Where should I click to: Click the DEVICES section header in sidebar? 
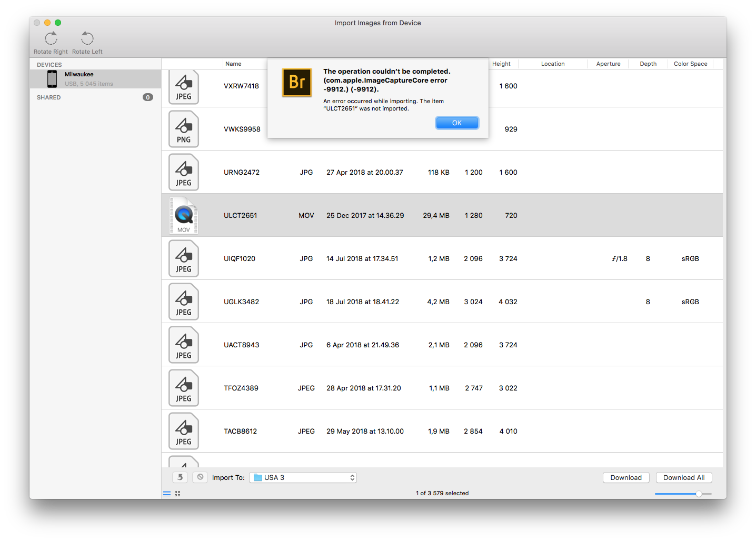[49, 65]
